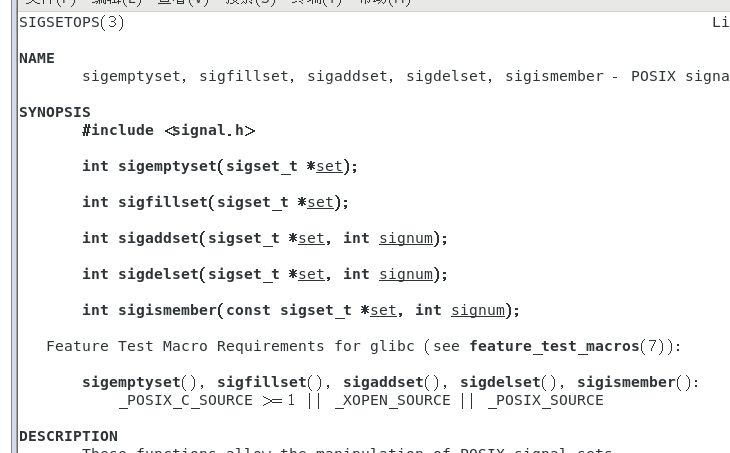
Task: Click the feature_test_macros(7) reference
Action: 567,346
